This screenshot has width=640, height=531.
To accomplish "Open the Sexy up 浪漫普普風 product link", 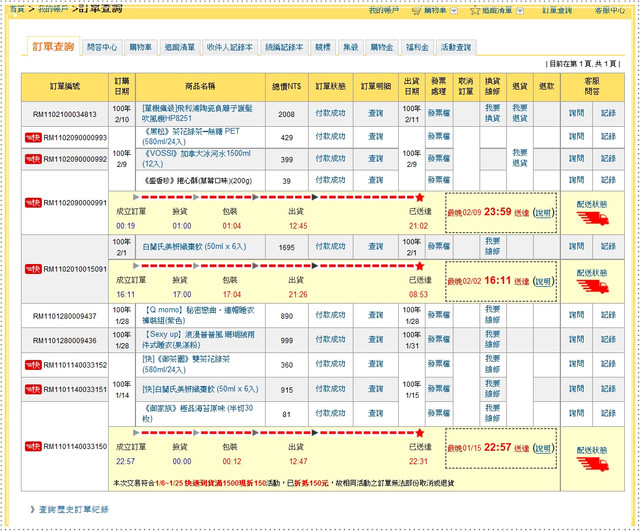I will [198, 340].
